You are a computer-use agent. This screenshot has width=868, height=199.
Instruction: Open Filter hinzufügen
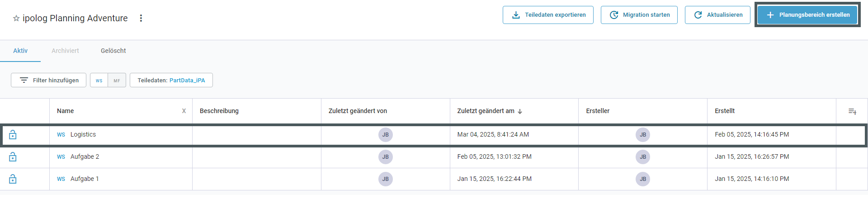[x=49, y=80]
